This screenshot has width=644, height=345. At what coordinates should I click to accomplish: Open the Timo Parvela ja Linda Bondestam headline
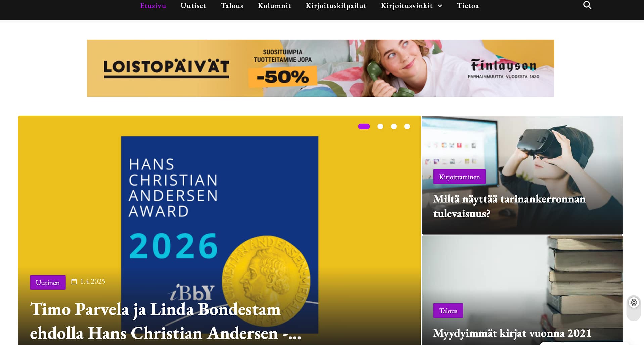[x=166, y=321]
